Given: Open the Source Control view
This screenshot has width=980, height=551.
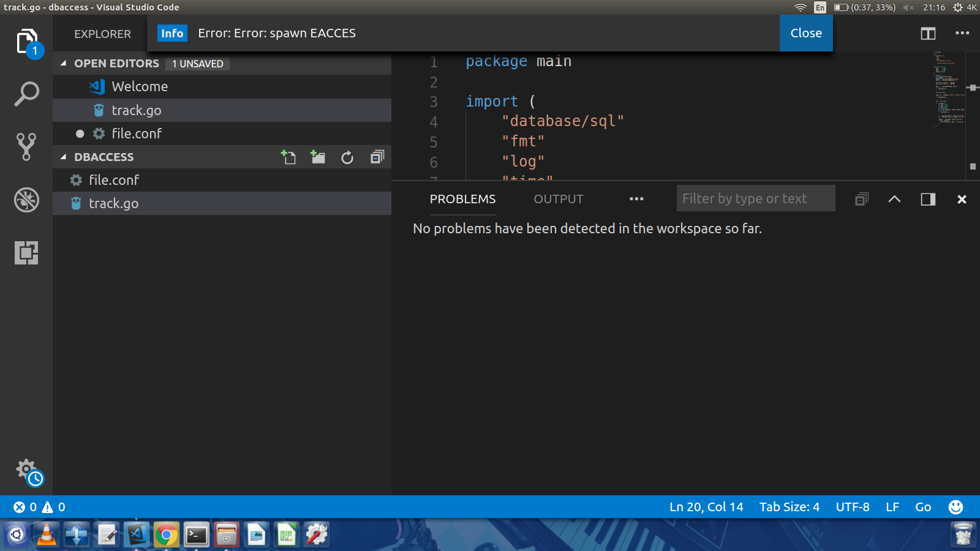Looking at the screenshot, I should coord(26,147).
